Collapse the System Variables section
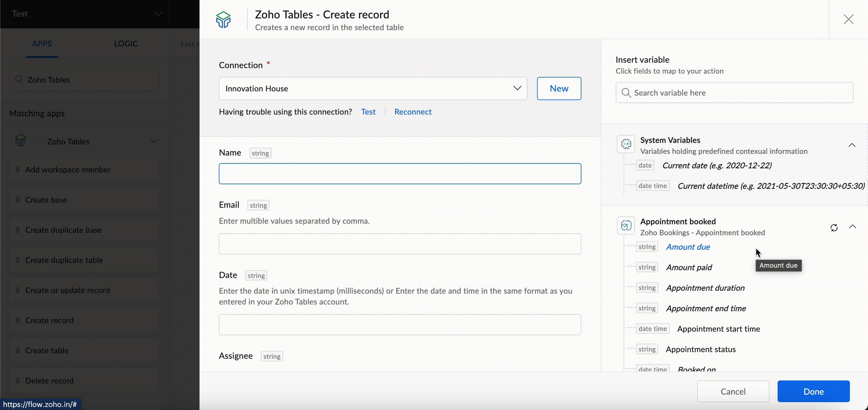Image resolution: width=868 pixels, height=410 pixels. [852, 145]
